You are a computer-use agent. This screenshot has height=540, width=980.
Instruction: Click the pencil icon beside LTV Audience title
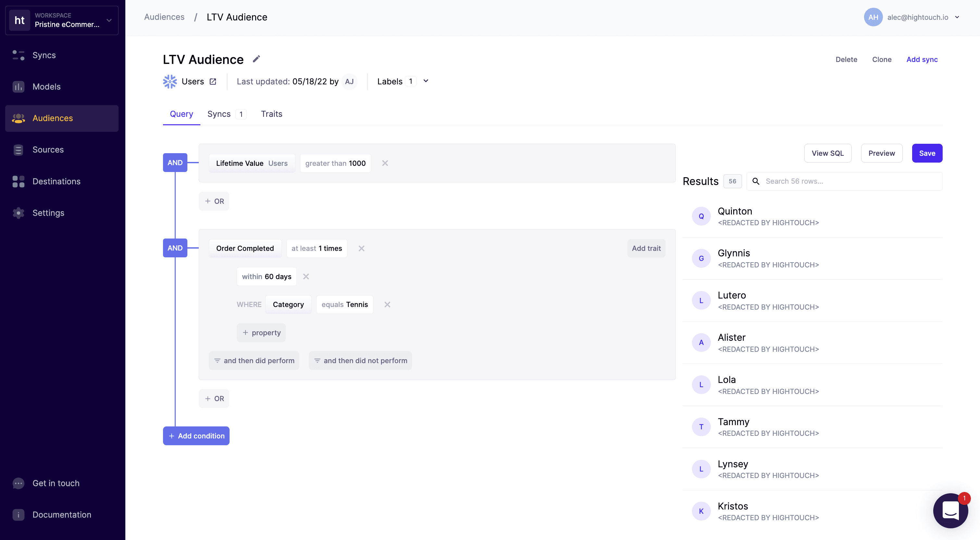(x=257, y=59)
